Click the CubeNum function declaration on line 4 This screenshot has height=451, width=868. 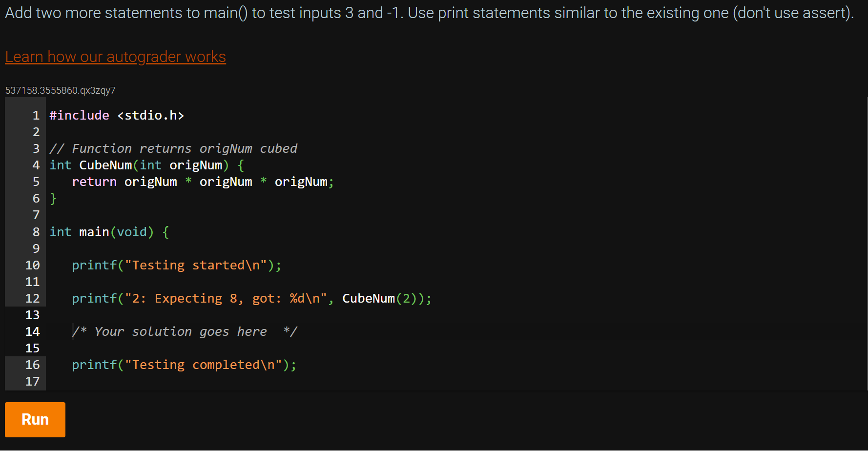click(145, 165)
